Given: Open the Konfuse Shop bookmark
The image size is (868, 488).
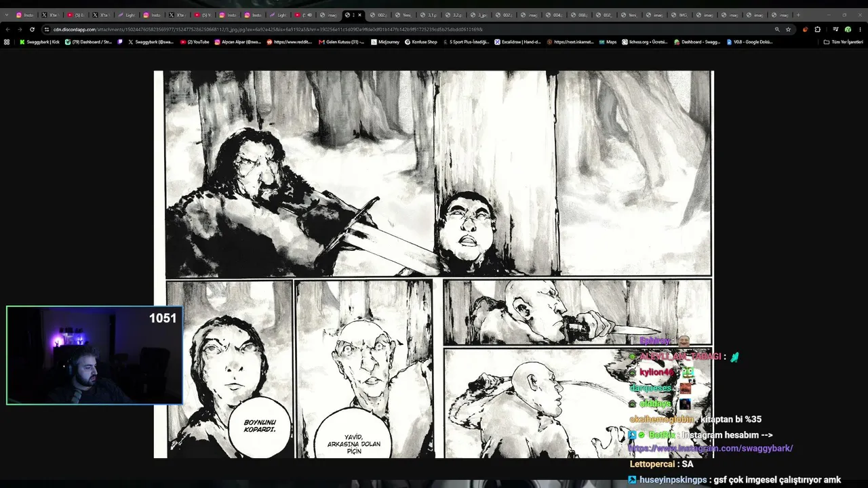Looking at the screenshot, I should point(421,42).
